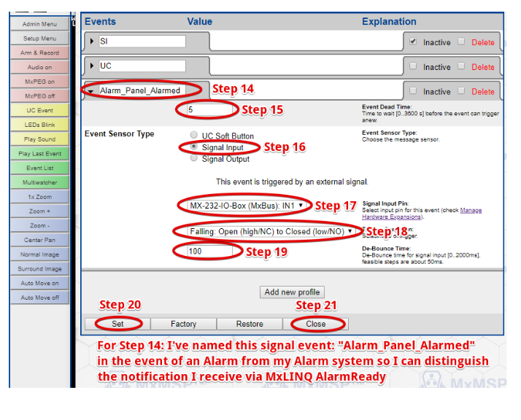Select UC Soft Button sensor type
This screenshot has height=420, width=521.
(x=193, y=135)
